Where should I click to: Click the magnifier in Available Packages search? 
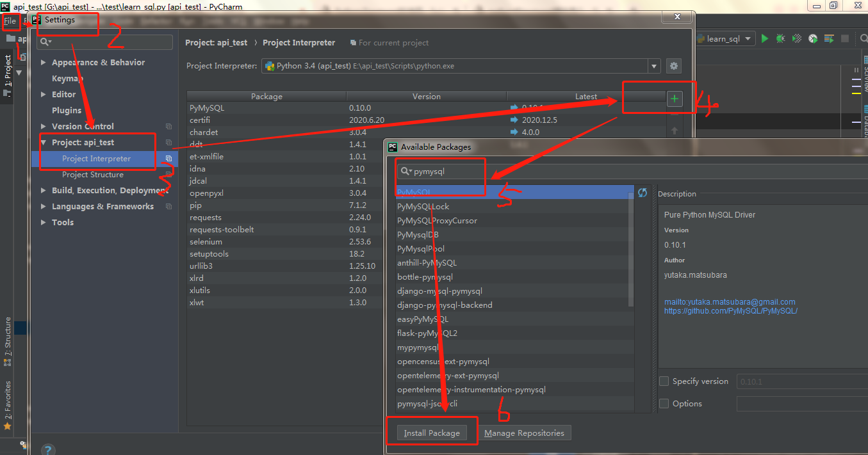point(405,172)
